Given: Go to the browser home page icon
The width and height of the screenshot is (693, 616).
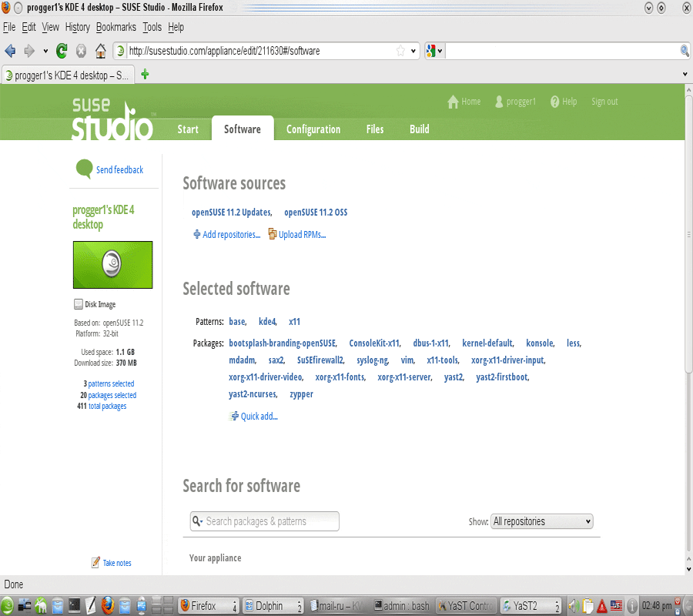Looking at the screenshot, I should (x=100, y=51).
